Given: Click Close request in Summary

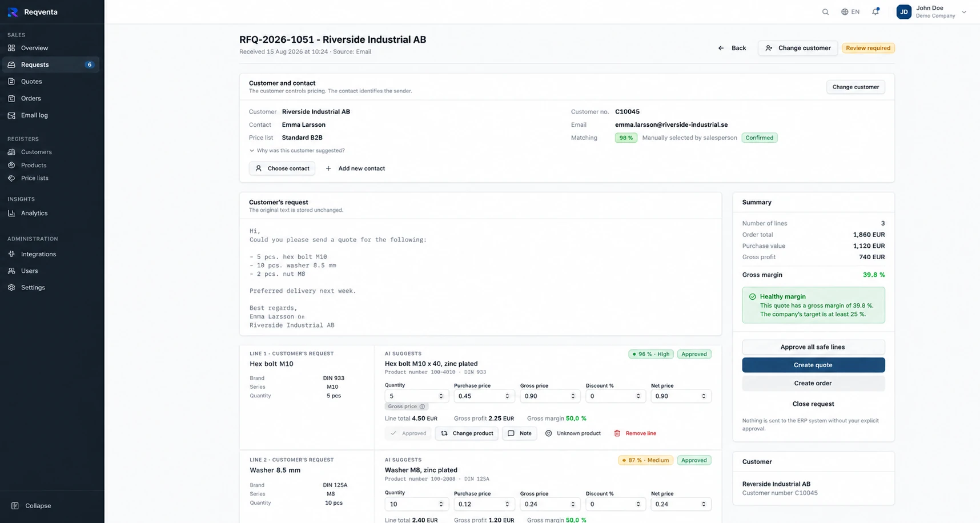Looking at the screenshot, I should click(x=813, y=404).
